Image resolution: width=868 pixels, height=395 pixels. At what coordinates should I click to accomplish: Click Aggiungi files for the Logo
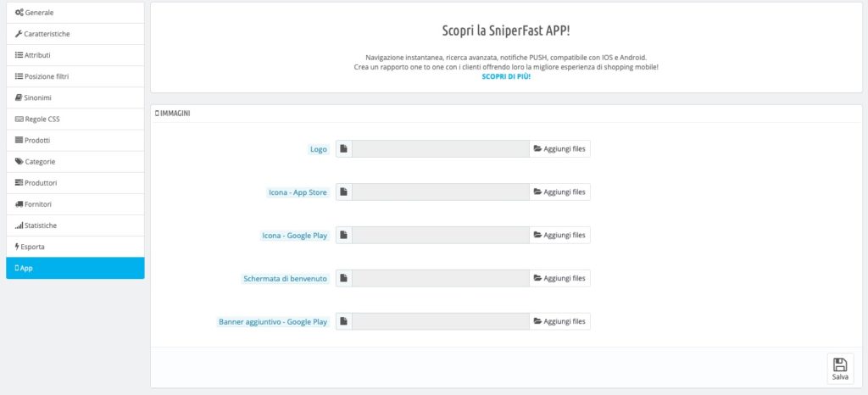pos(559,149)
